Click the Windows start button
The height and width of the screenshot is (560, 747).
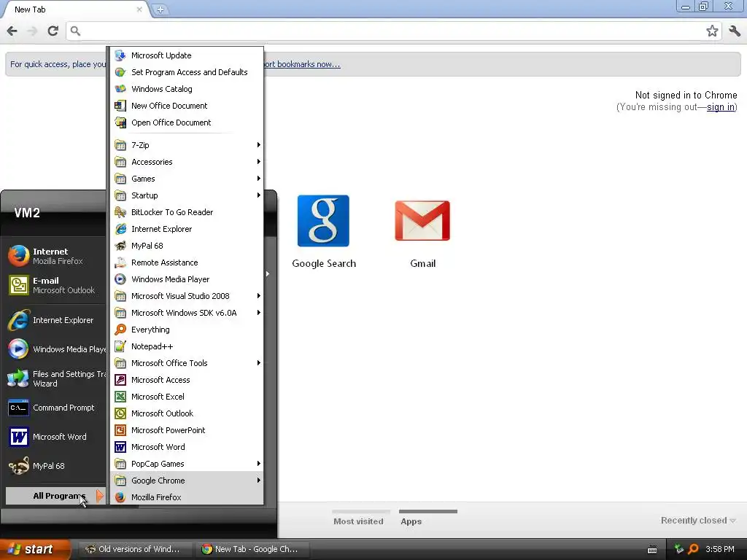coord(34,549)
